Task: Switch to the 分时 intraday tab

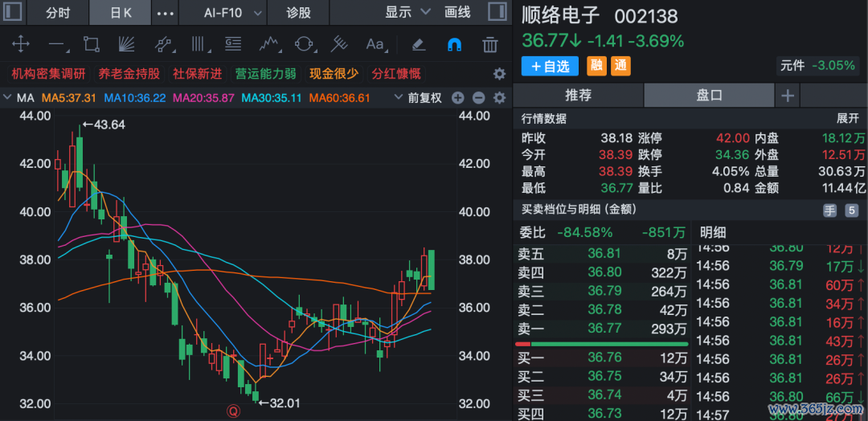Action: [58, 12]
